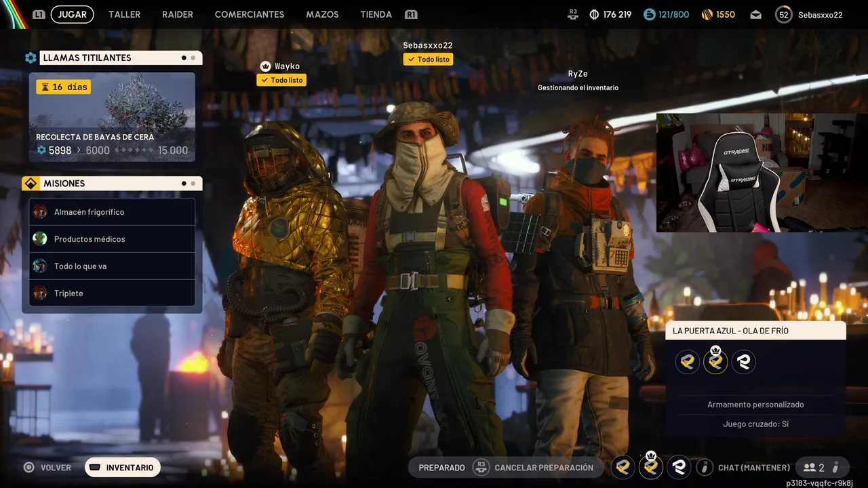The image size is (868, 488).
Task: Open the mail envelope icon
Action: [x=755, y=15]
